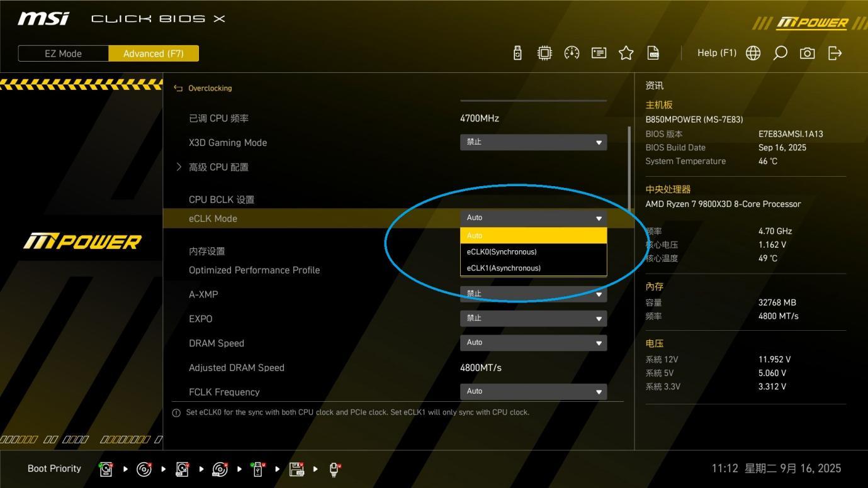Click the AMD Ryzen 7 9800X3D processor name
Image resolution: width=868 pixels, height=488 pixels.
click(x=723, y=204)
